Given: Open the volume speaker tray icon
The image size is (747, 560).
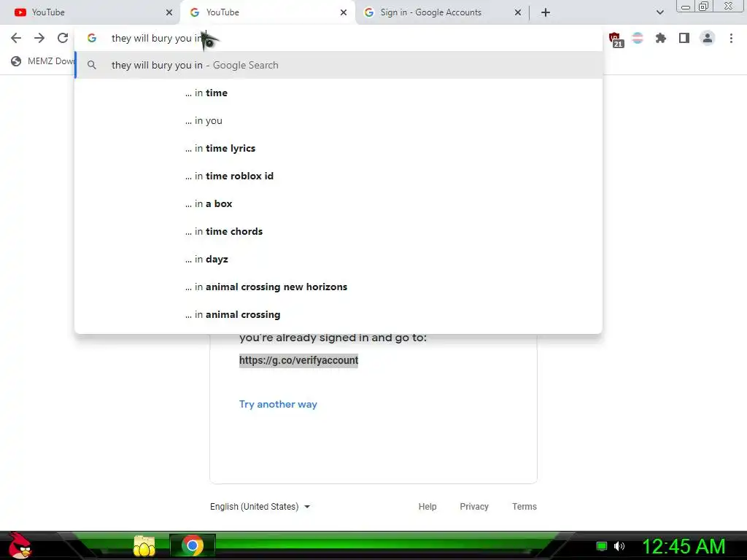Looking at the screenshot, I should [619, 546].
